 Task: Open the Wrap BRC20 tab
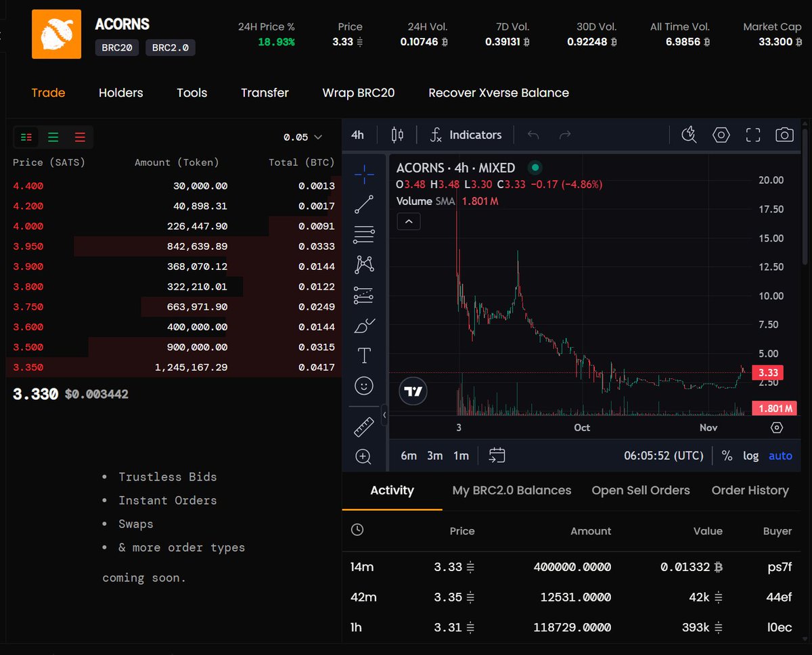click(359, 93)
